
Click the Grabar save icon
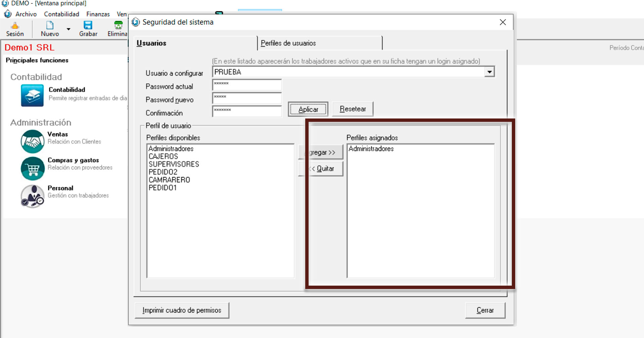pyautogui.click(x=88, y=26)
